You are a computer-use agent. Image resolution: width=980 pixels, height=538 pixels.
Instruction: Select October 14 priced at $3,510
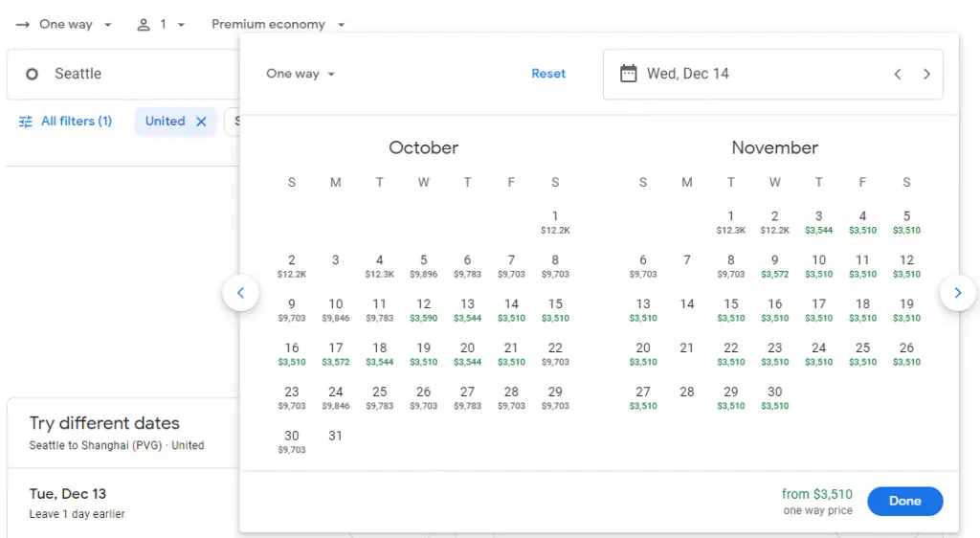[511, 309]
